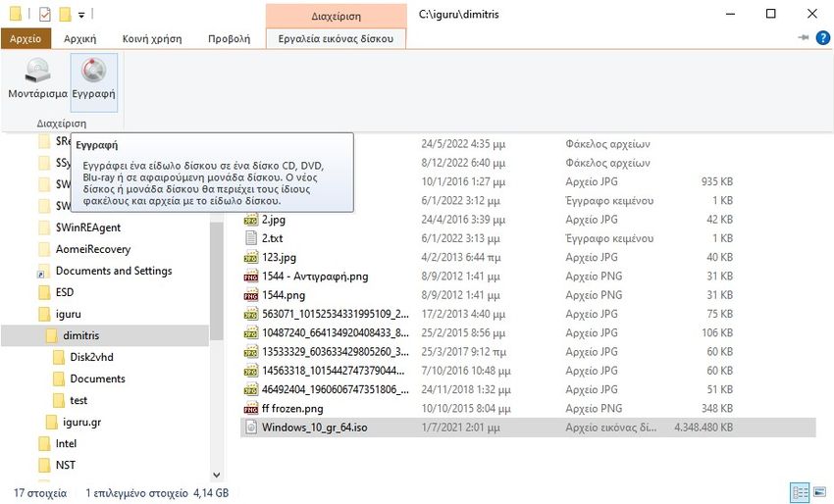Click the Burn (Εγγραφή) disc icon

coord(93,71)
